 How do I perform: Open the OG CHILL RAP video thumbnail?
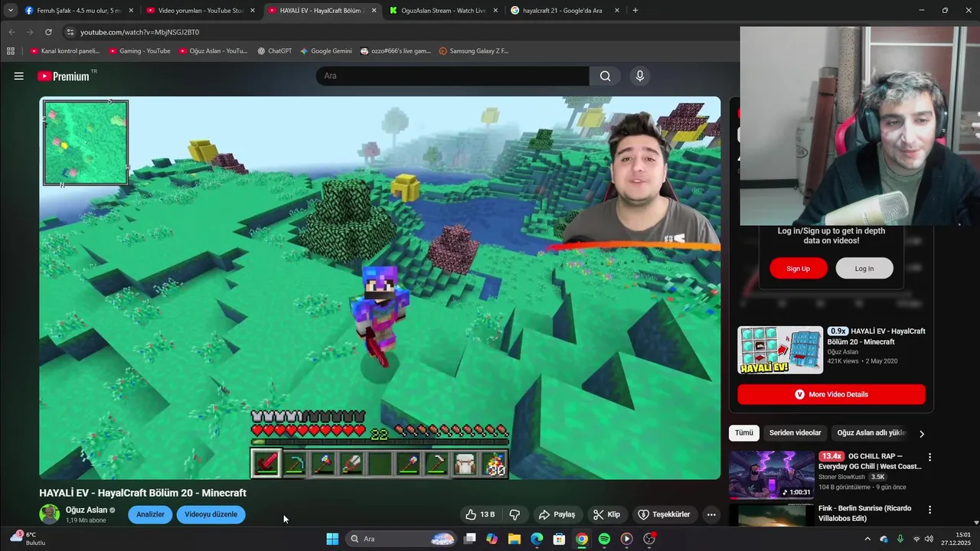[772, 474]
